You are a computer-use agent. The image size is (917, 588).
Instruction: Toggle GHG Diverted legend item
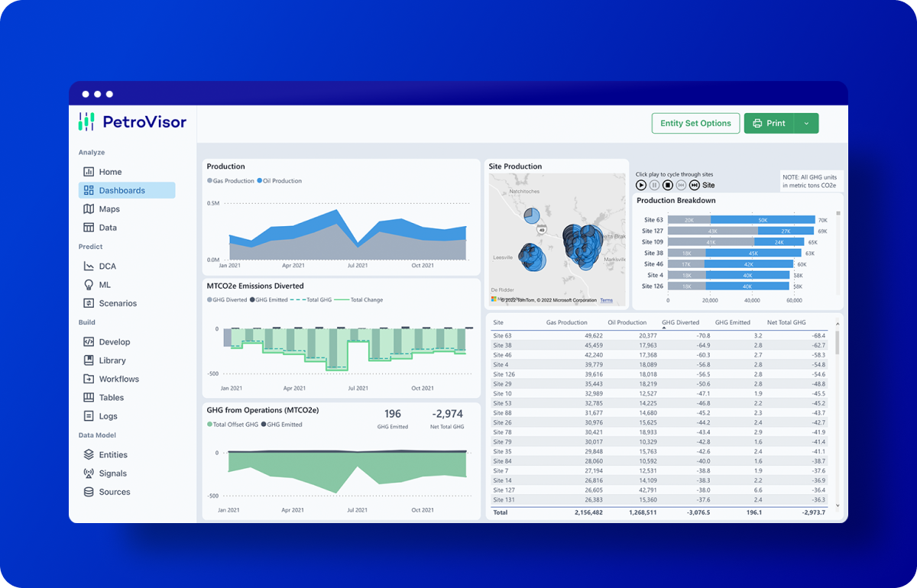point(229,300)
